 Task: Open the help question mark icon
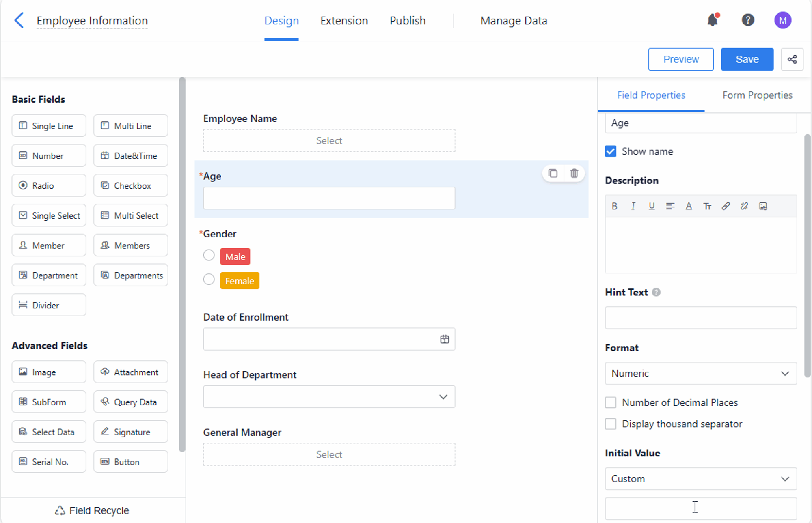(x=748, y=20)
